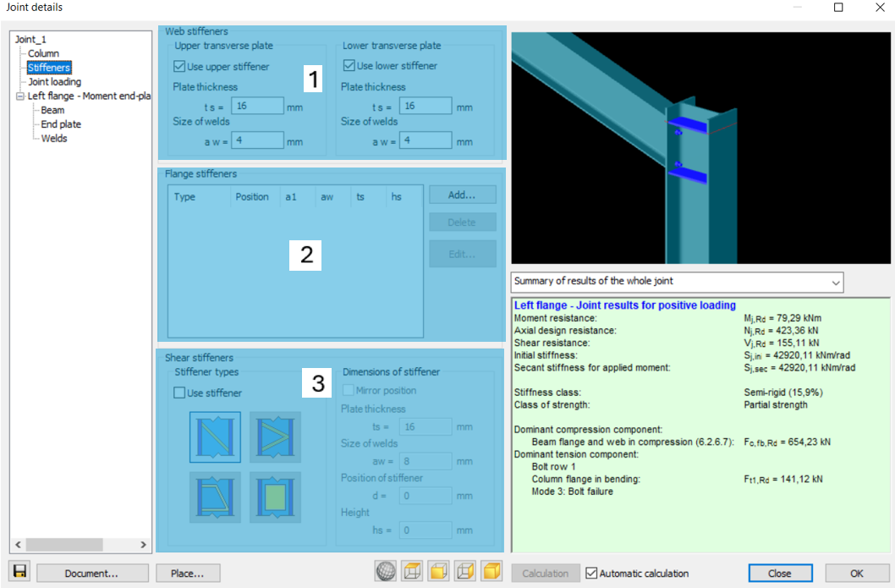Screen dimensions: 895x588
Task: Enable the shear Use stiffener checkbox
Action: point(179,393)
